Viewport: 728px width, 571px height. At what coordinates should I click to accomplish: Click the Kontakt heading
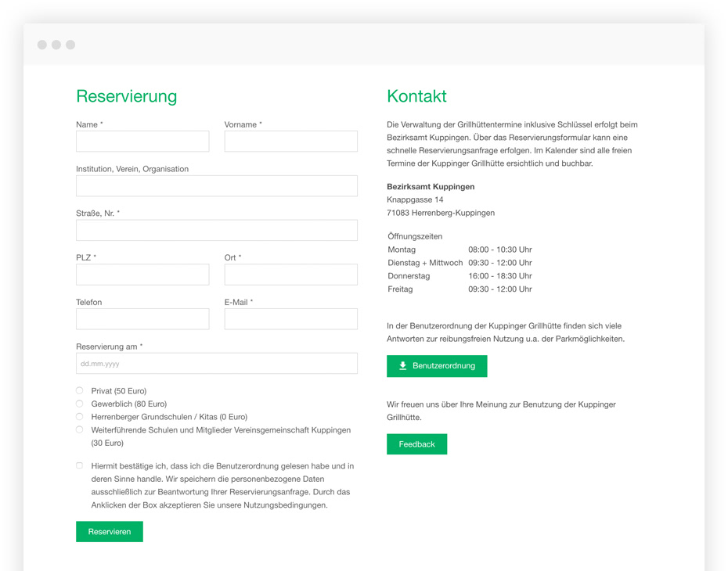[416, 96]
